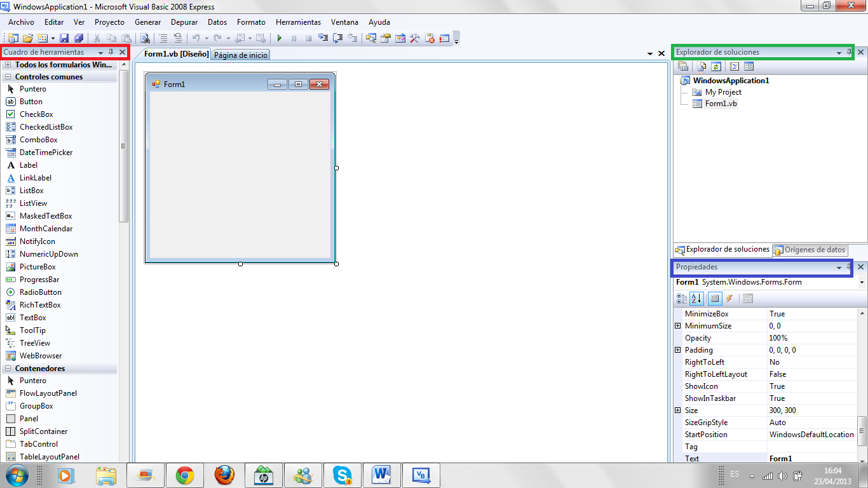Viewport: 868px width, 488px height.
Task: Pin the Cuadro de herramientas panel
Action: tap(111, 52)
